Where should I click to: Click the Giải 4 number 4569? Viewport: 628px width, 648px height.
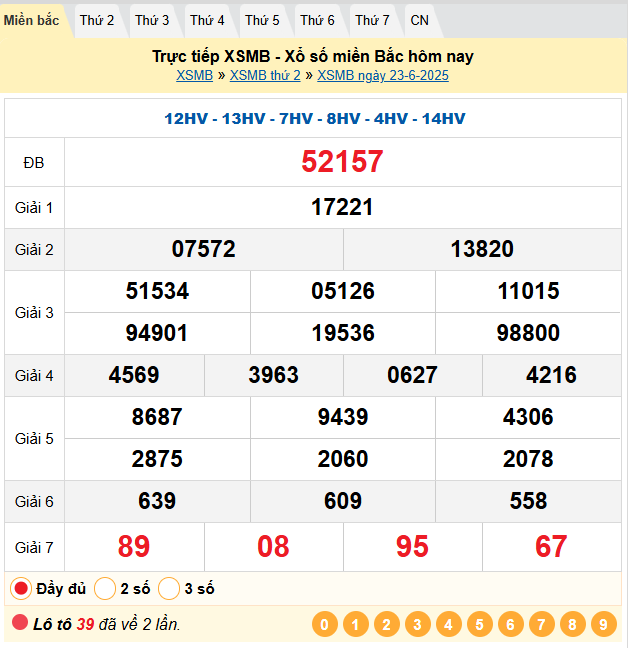pos(134,375)
